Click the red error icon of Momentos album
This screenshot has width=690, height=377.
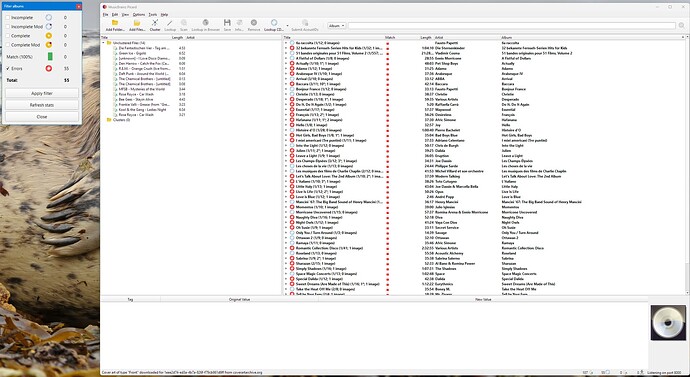pyautogui.click(x=292, y=207)
